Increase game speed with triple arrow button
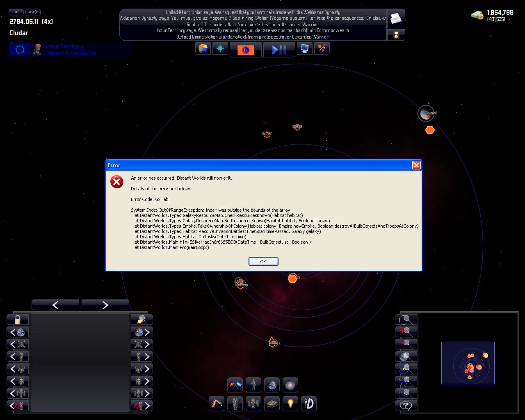The width and height of the screenshot is (525, 420). coord(33,12)
